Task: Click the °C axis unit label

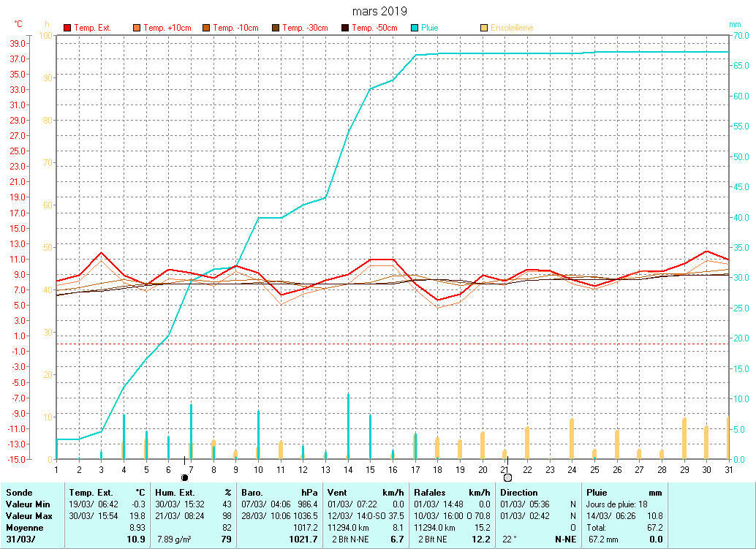Action: click(18, 24)
